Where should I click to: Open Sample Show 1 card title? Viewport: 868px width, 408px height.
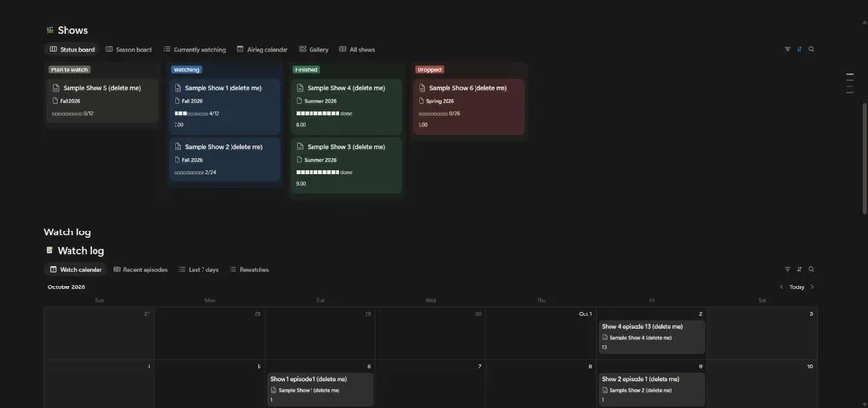224,88
